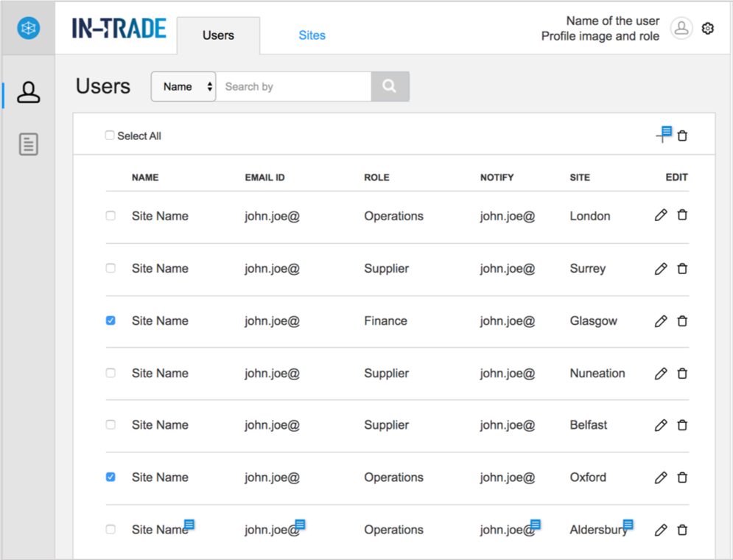Open the users section in sidebar
The width and height of the screenshot is (733, 560).
pos(29,92)
